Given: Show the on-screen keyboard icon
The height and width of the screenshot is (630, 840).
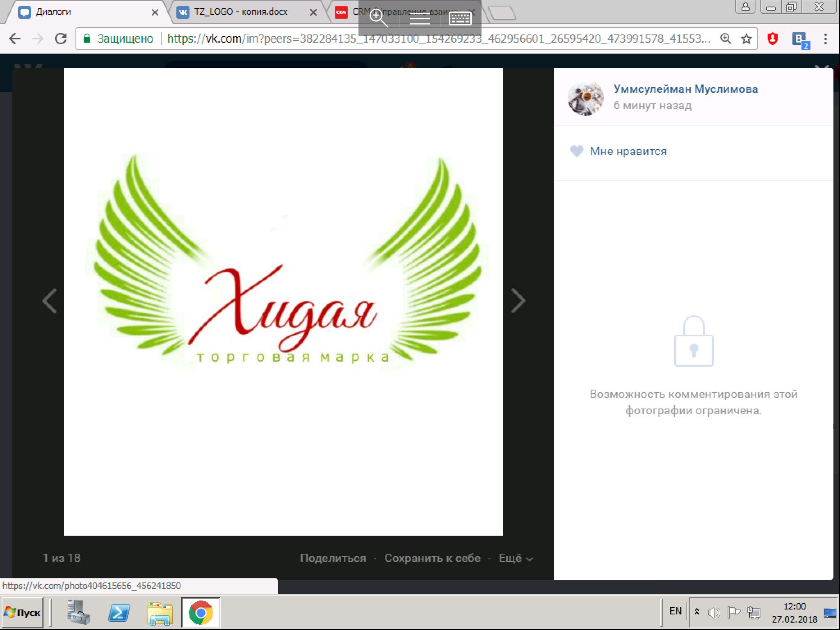Looking at the screenshot, I should [x=460, y=18].
